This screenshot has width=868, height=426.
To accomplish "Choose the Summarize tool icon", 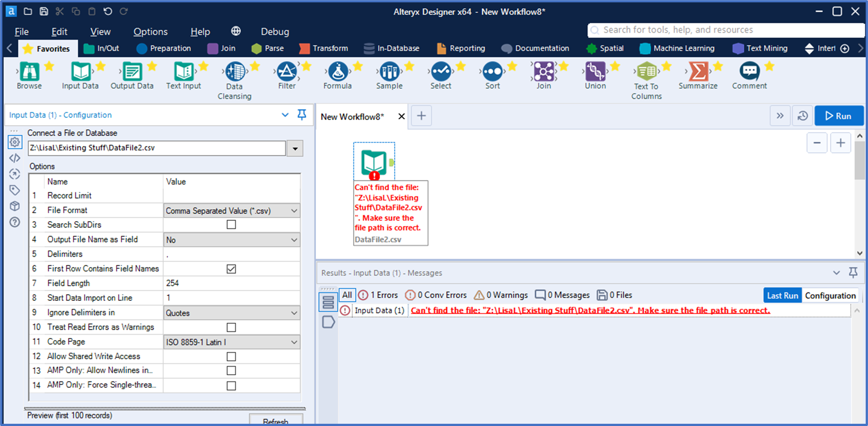I will [698, 72].
